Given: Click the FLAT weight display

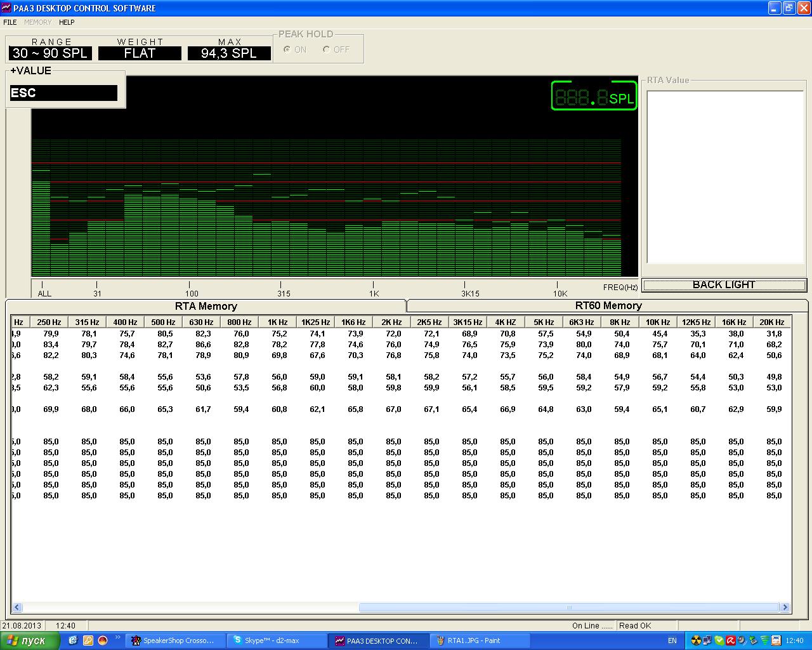Looking at the screenshot, I should click(x=140, y=53).
